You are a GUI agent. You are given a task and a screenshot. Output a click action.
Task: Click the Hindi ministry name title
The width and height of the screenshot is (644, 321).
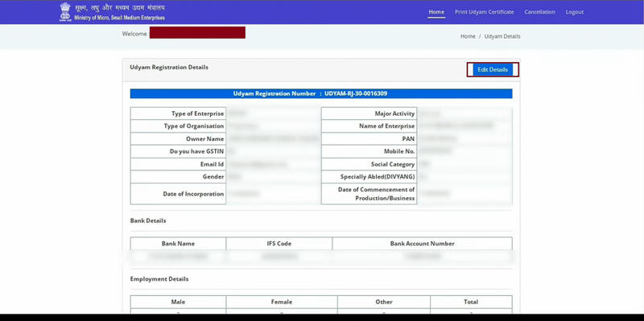(x=119, y=8)
